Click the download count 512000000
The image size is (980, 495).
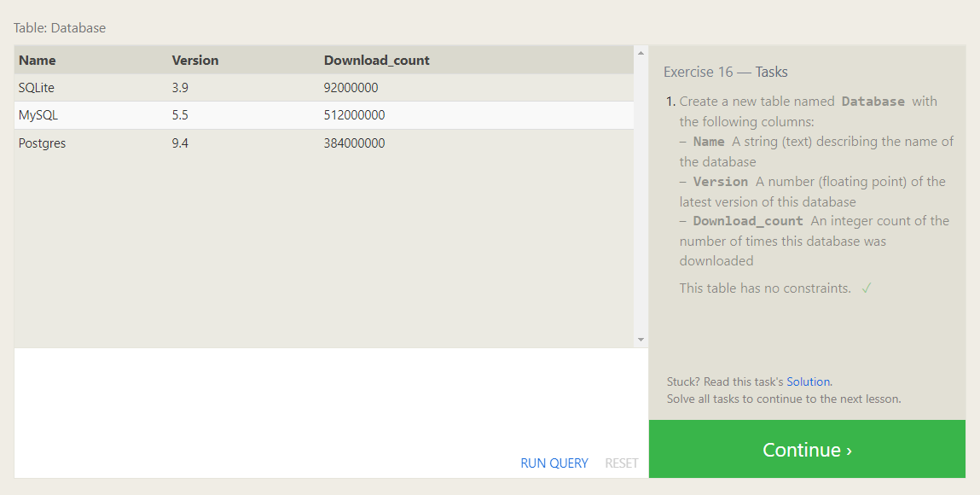(x=354, y=115)
